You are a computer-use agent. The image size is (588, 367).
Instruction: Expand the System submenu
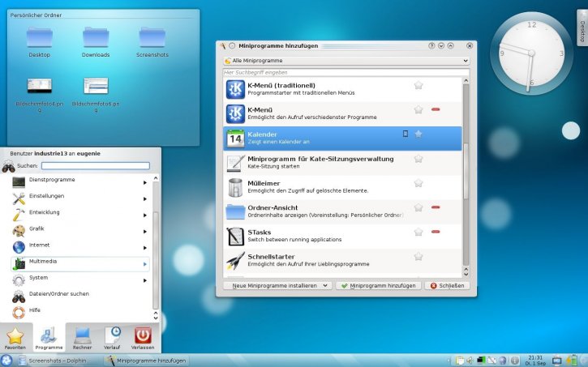click(x=144, y=280)
